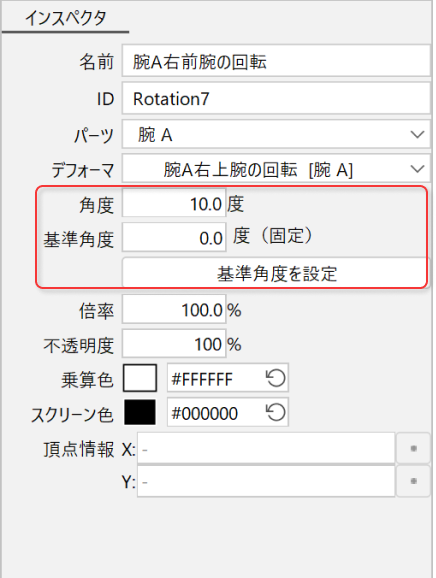The width and height of the screenshot is (436, 578).
Task: Expand the デフォーマ dropdown arrow
Action: click(417, 169)
